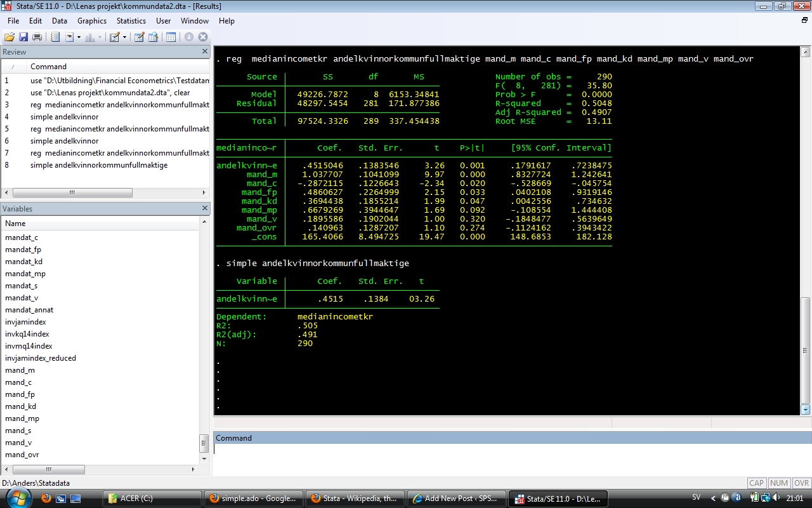Expand the Viewer icon dropdown arrow

tap(79, 37)
